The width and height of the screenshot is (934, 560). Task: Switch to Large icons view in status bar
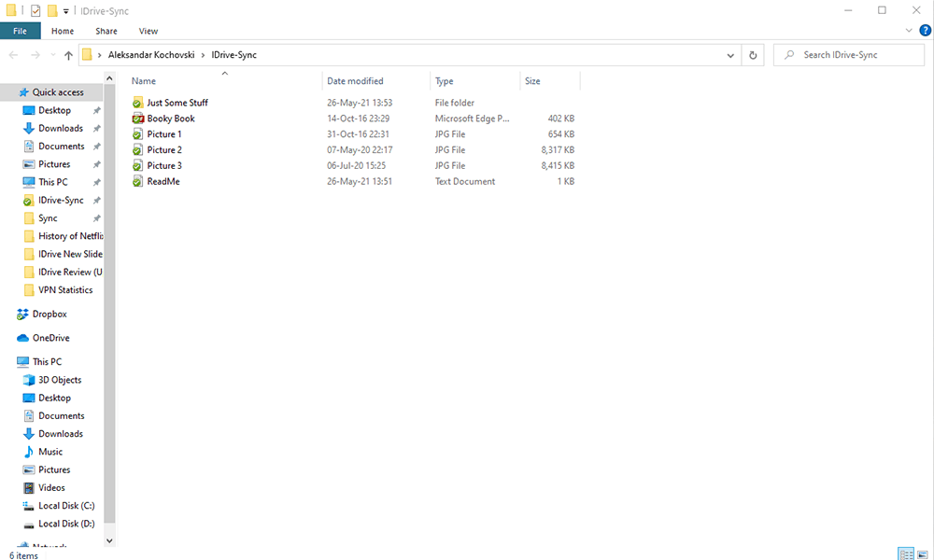tap(923, 554)
